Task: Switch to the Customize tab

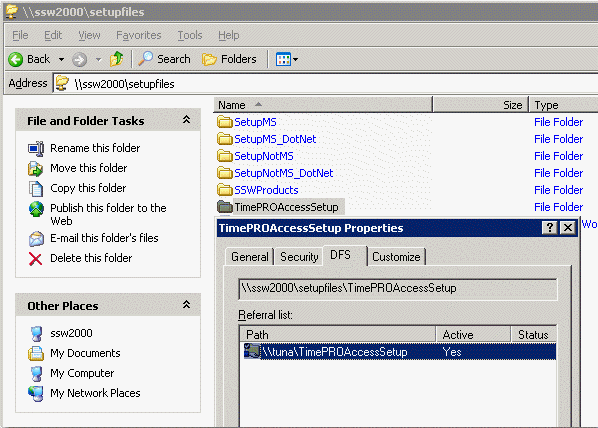Action: pyautogui.click(x=396, y=257)
